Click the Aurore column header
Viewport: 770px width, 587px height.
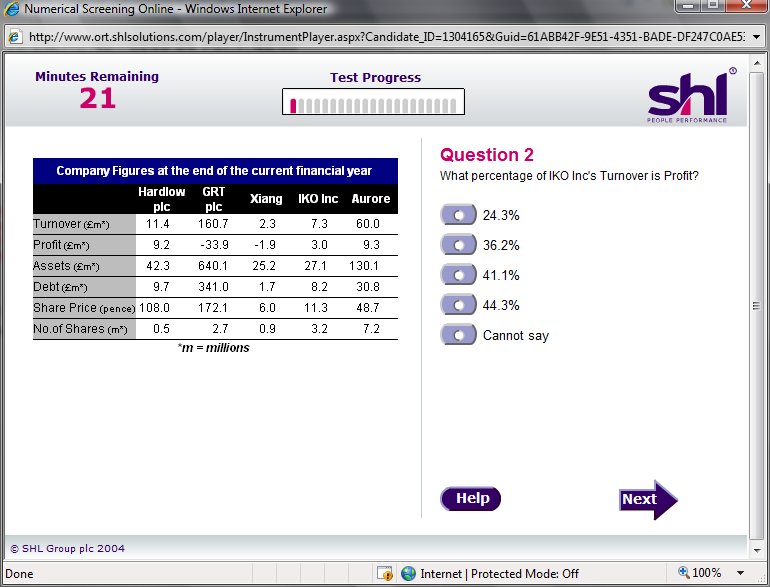371,199
